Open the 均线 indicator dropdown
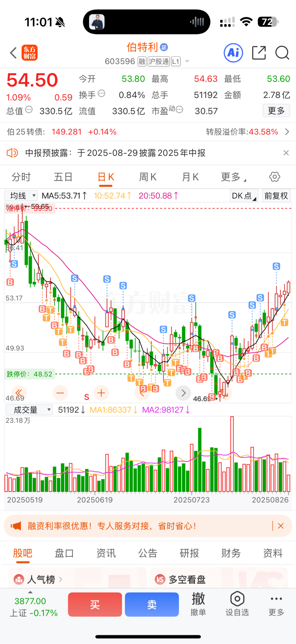This screenshot has width=296, height=644. 21,196
